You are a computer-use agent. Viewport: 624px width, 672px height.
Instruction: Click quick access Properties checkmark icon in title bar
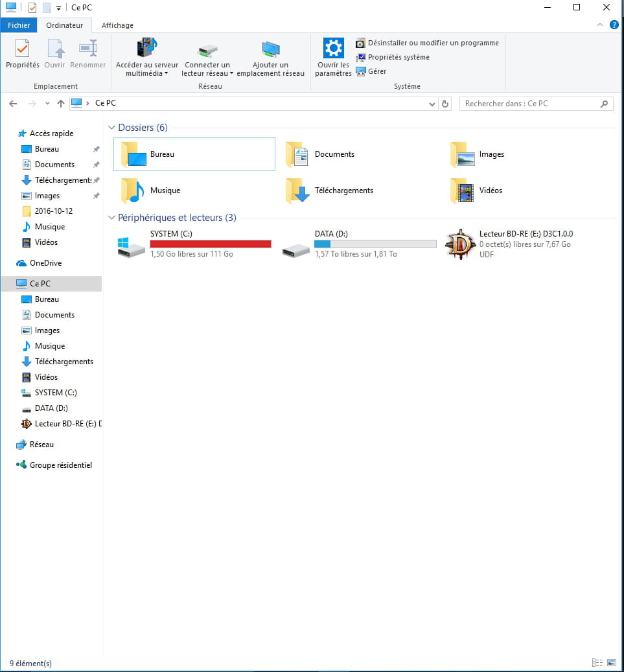(32, 8)
